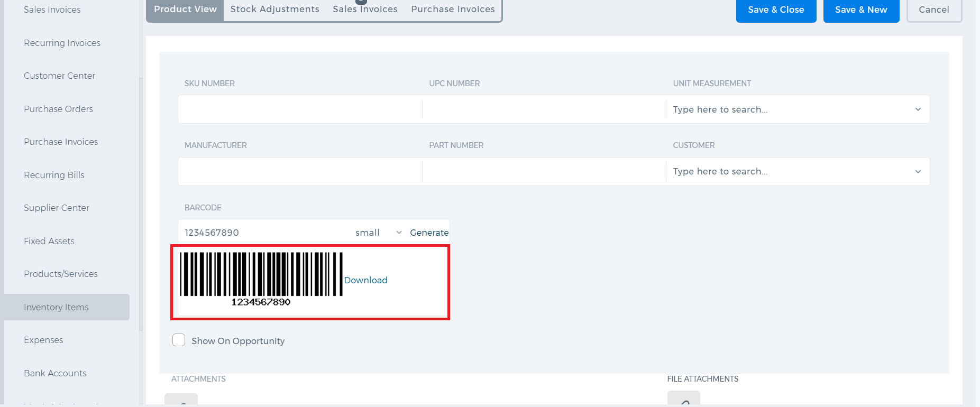980x407 pixels.
Task: Switch to the Product View tab
Action: [185, 10]
